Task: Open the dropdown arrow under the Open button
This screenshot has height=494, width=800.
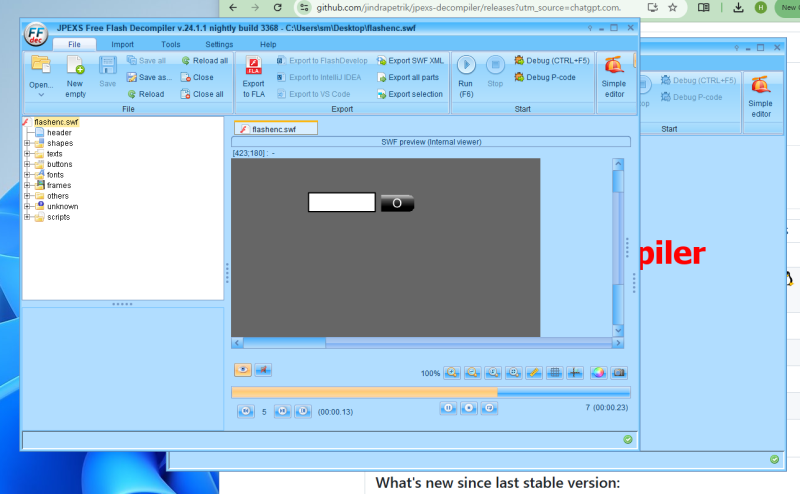Action: (x=41, y=94)
